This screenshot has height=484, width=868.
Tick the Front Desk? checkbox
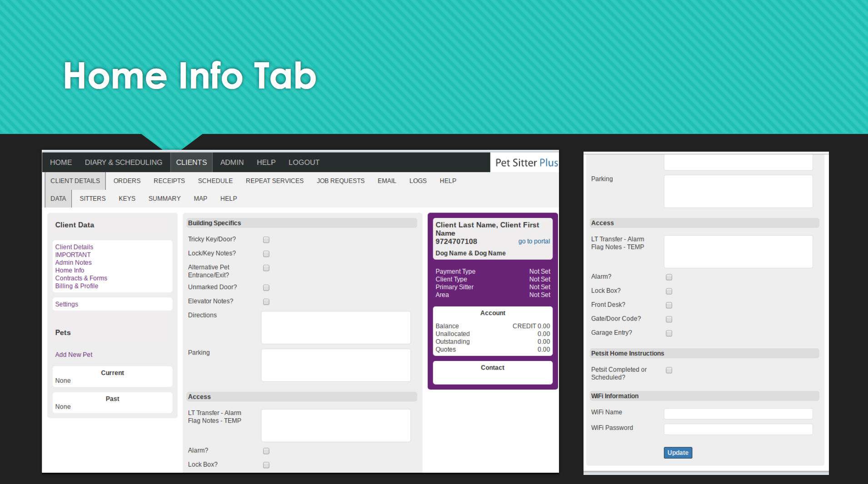669,305
